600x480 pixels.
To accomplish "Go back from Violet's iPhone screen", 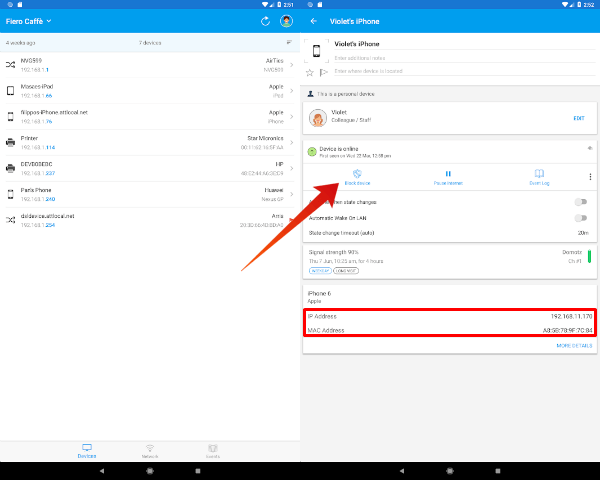I will tap(314, 21).
